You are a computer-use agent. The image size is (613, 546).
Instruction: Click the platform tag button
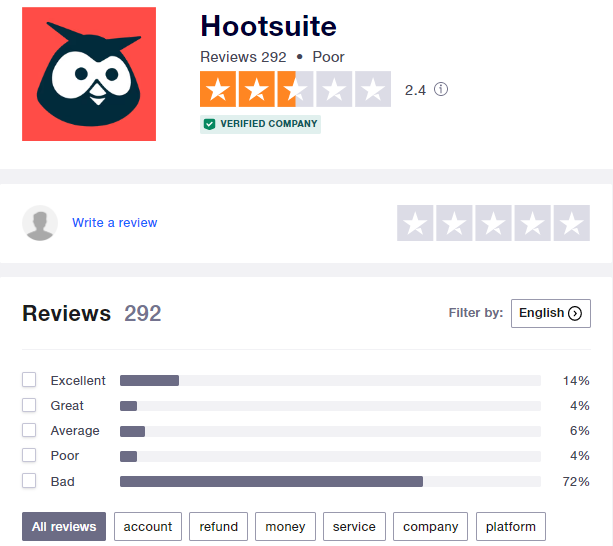point(511,526)
